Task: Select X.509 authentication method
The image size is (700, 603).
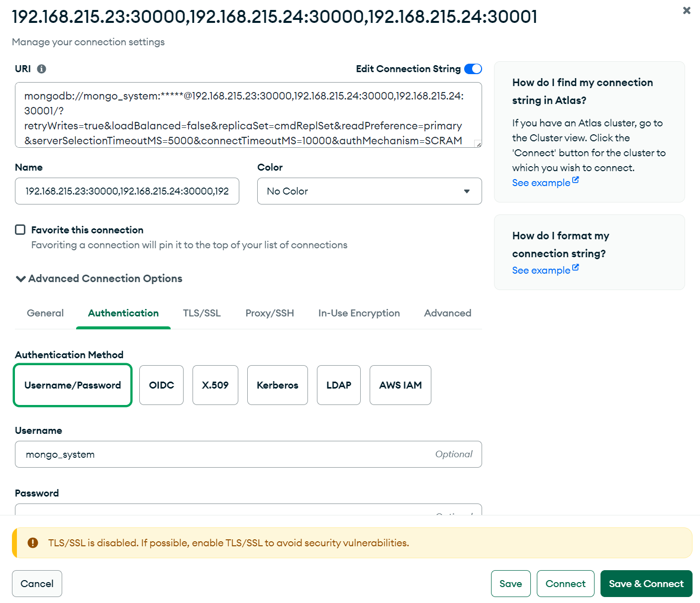Action: coord(215,385)
